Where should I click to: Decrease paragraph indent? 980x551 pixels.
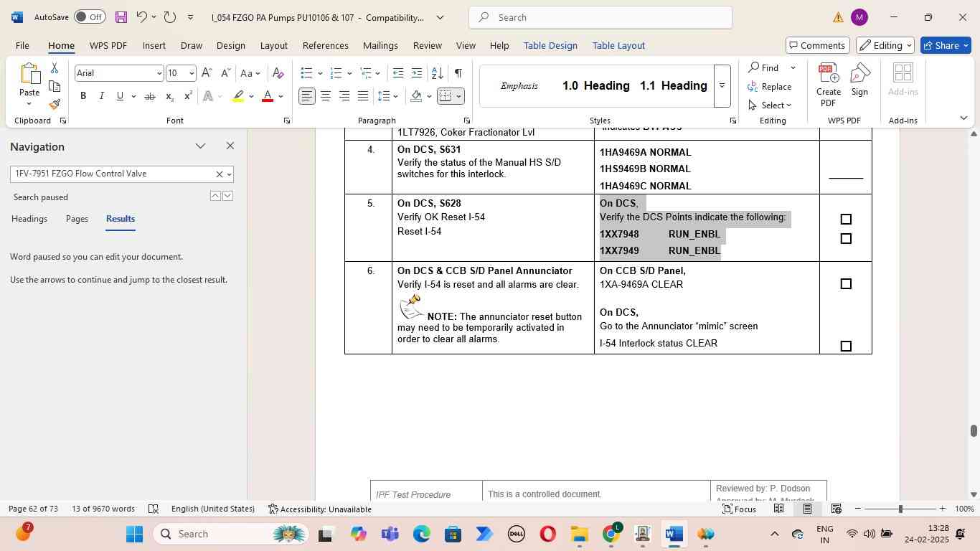point(398,73)
